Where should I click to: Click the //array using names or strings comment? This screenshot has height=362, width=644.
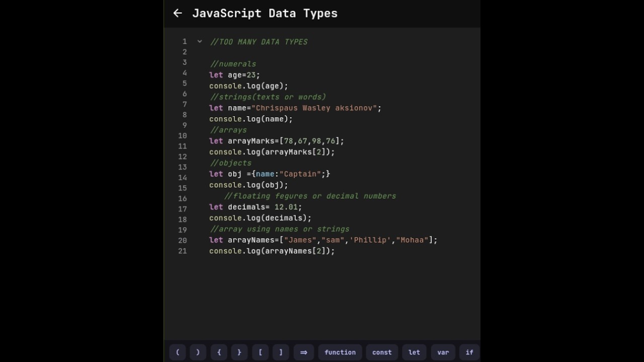coord(279,229)
